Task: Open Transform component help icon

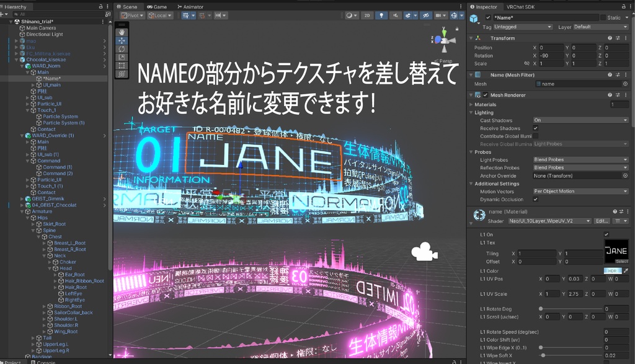Action: click(x=610, y=38)
